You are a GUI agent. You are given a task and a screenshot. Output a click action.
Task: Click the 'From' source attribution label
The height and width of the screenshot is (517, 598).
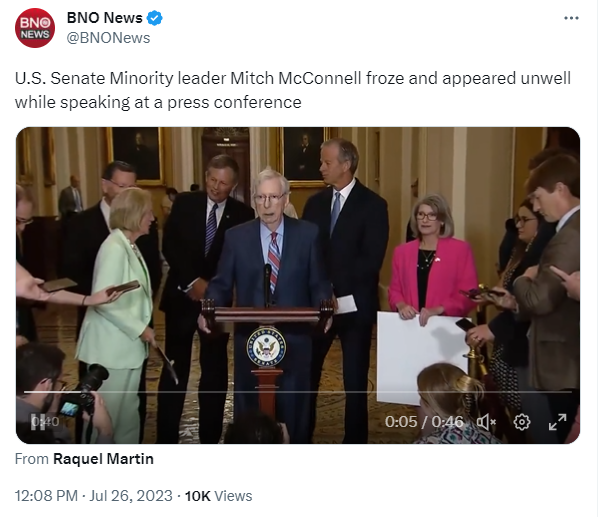32,459
